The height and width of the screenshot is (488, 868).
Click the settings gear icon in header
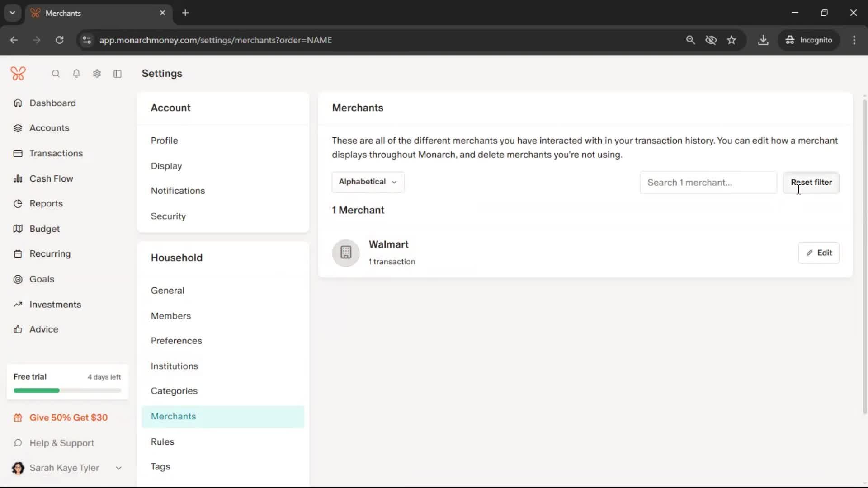click(97, 74)
